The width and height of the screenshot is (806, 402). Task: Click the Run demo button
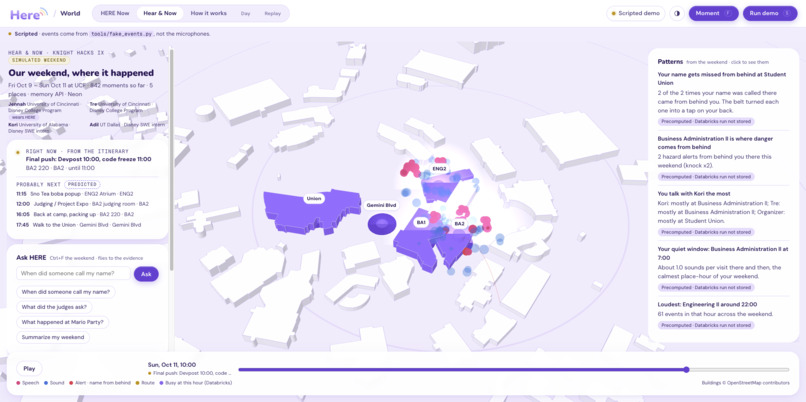769,13
